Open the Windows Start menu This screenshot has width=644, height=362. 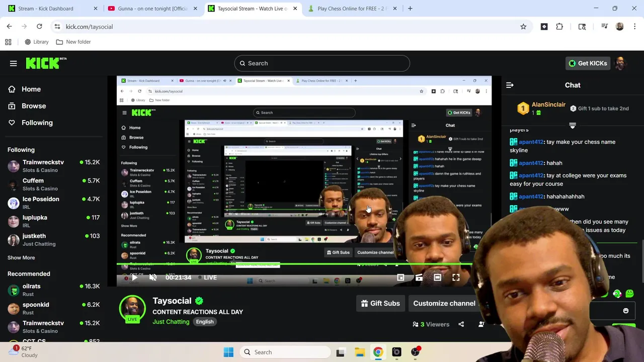(228, 352)
